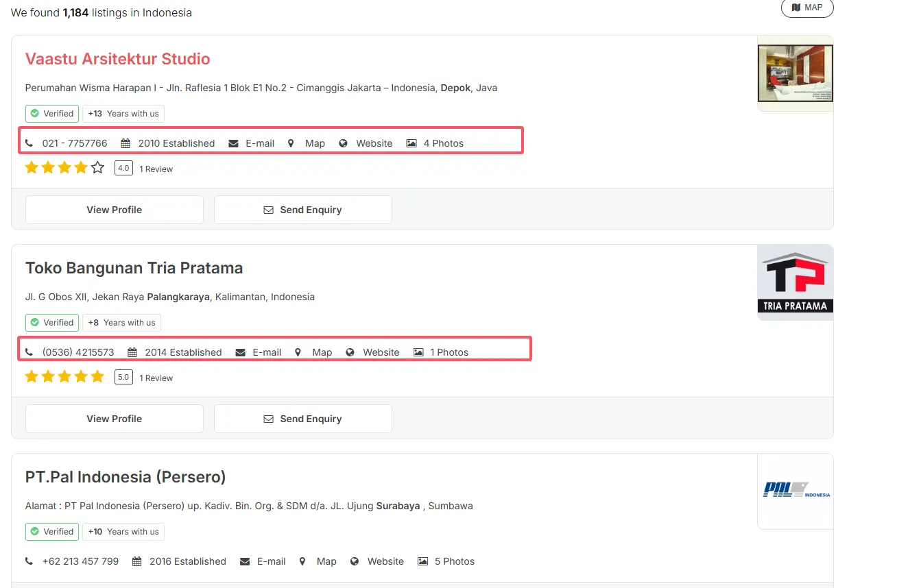Click calendar icon next to 2010 Established
The width and height of the screenshot is (897, 588).
[125, 143]
